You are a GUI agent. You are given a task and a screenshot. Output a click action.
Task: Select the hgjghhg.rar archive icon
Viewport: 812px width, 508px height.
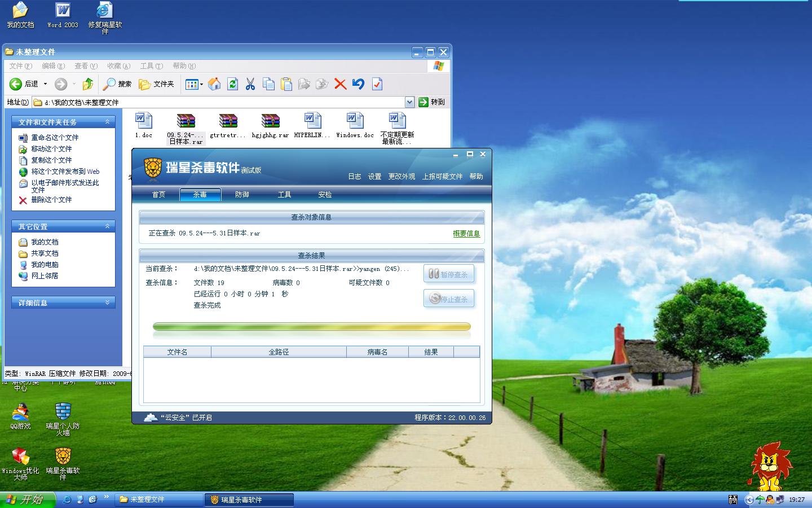270,121
